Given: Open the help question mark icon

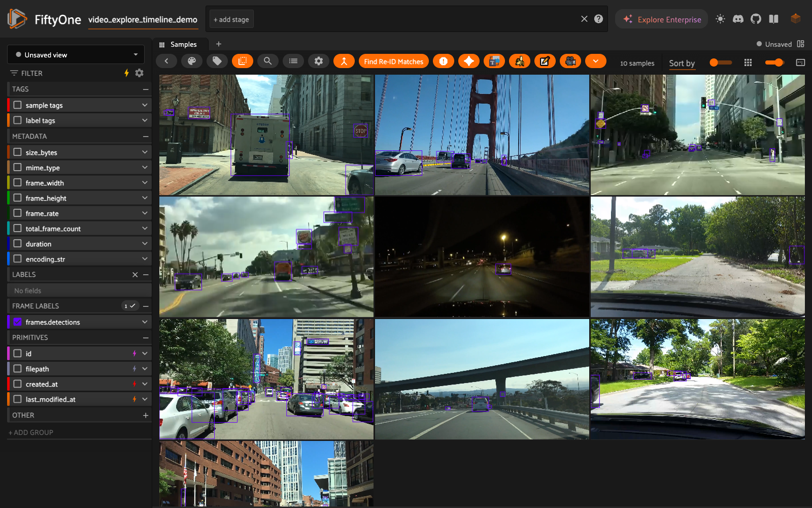Looking at the screenshot, I should coord(599,19).
